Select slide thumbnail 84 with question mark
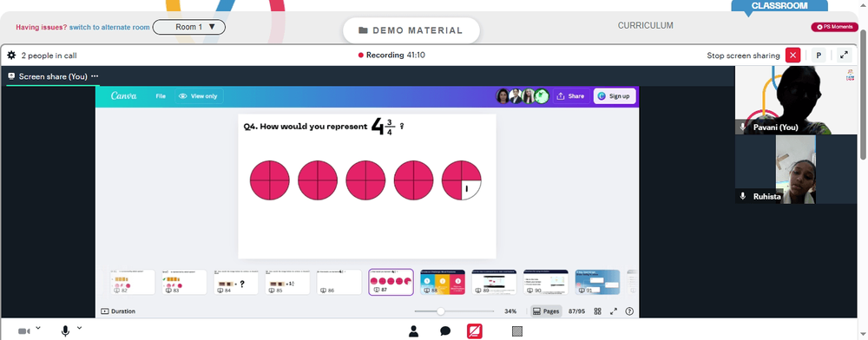Image resolution: width=868 pixels, height=340 pixels. click(x=236, y=282)
